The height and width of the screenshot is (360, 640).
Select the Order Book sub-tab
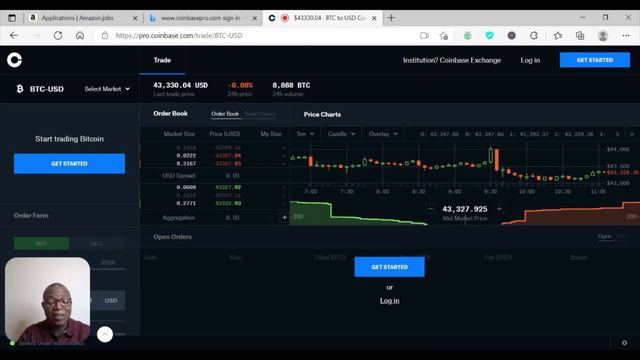click(x=225, y=114)
